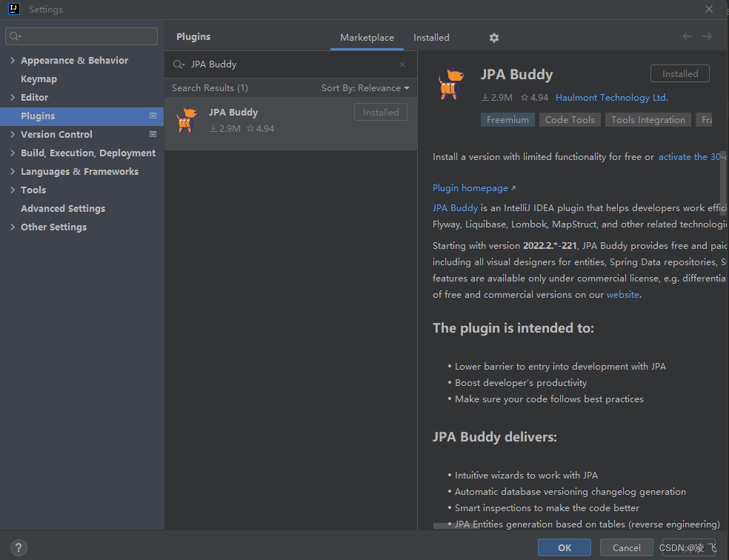Click the forward navigation arrow
The width and height of the screenshot is (729, 560).
click(707, 36)
